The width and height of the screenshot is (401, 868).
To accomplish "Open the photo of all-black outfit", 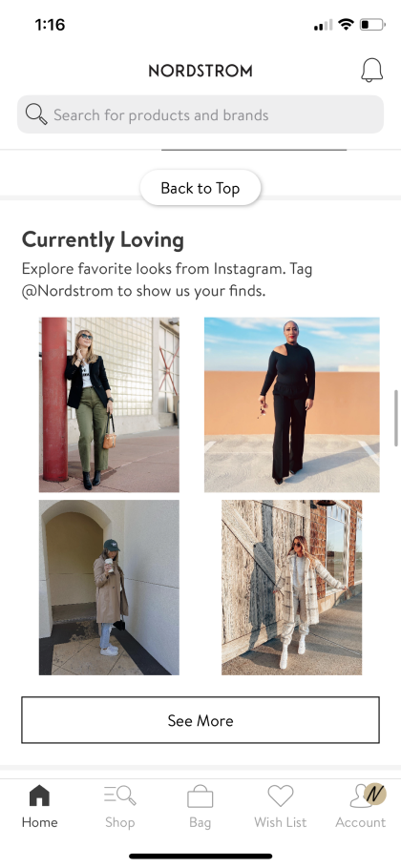I will pos(292,404).
